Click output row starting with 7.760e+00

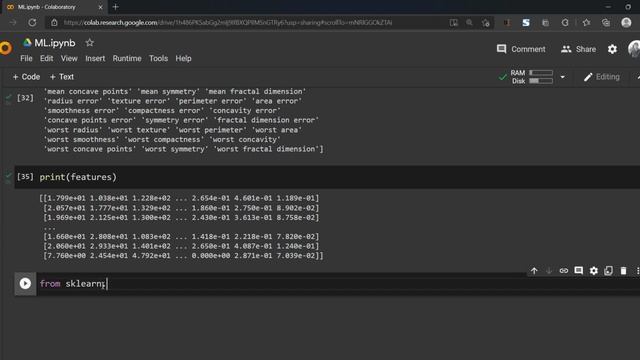click(183, 256)
